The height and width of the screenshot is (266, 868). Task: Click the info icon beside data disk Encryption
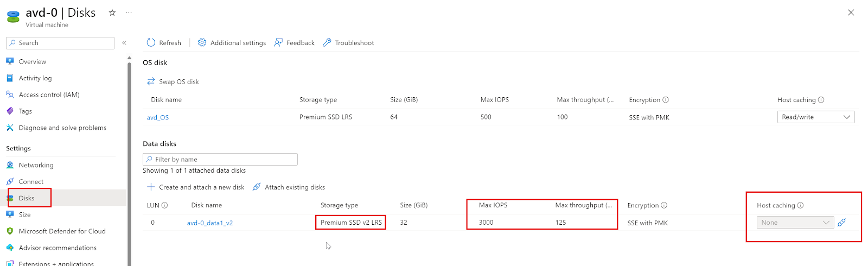(x=664, y=205)
